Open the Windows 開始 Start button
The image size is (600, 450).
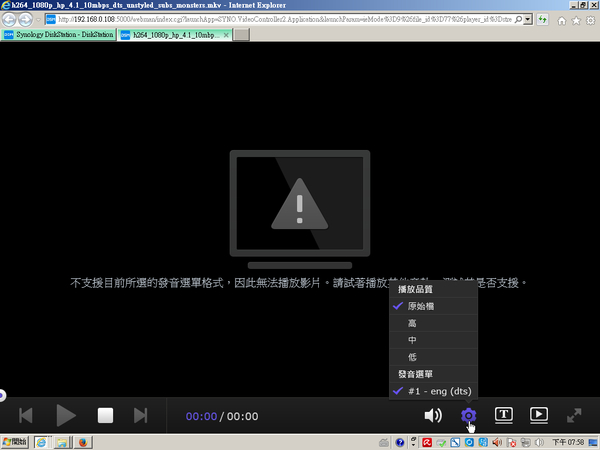point(15,443)
